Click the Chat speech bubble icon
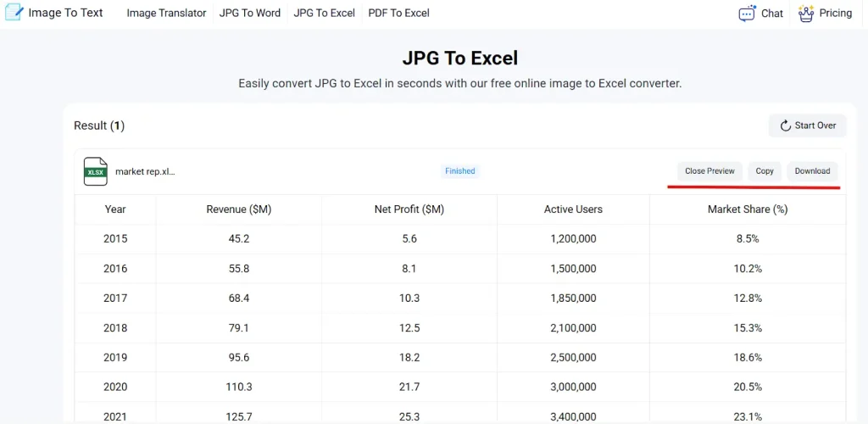Screen dimensions: 868x424 coord(747,14)
